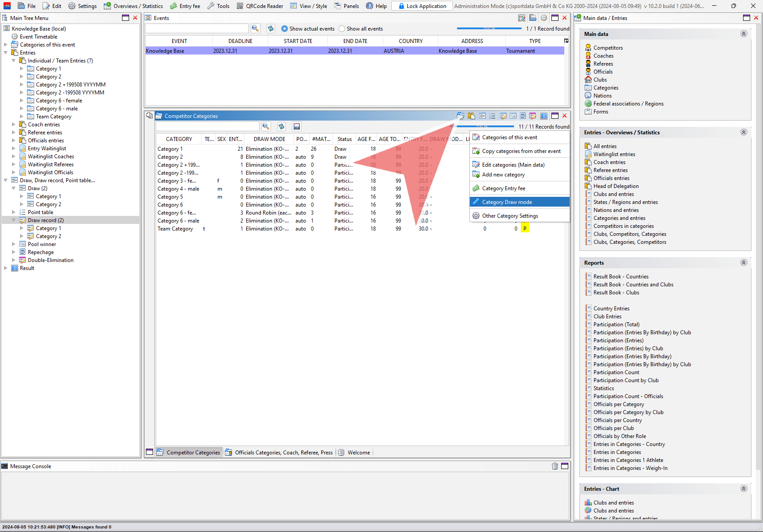Collapse the Main data section chevron
This screenshot has height=532, width=763.
pyautogui.click(x=744, y=34)
